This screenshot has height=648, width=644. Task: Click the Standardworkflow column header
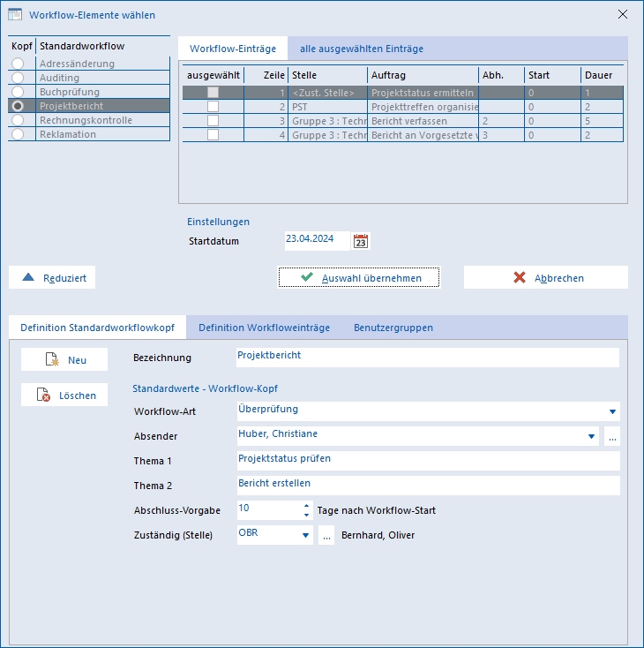(x=103, y=46)
